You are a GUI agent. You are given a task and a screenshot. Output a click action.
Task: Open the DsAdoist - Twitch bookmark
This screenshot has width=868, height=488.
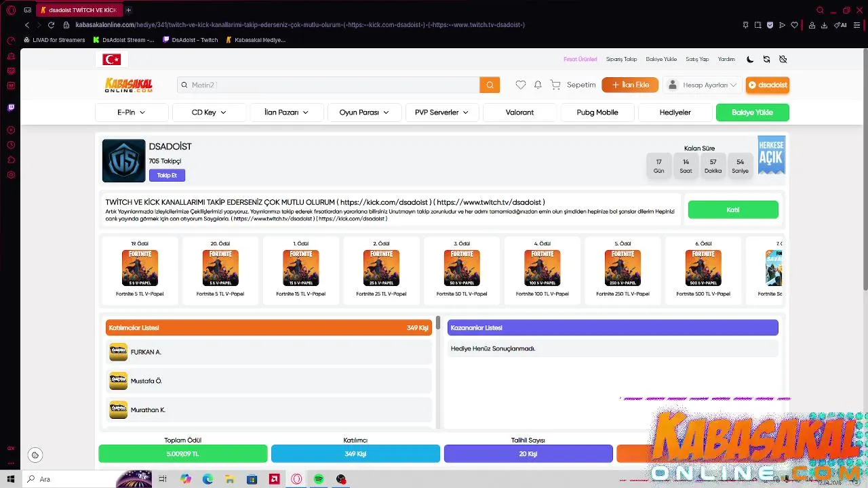(x=191, y=40)
